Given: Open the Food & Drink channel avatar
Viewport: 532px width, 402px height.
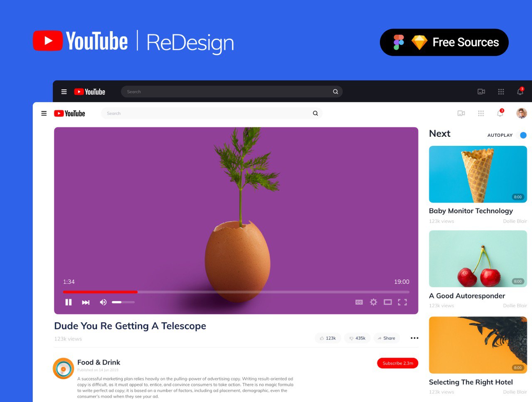Looking at the screenshot, I should tap(63, 369).
